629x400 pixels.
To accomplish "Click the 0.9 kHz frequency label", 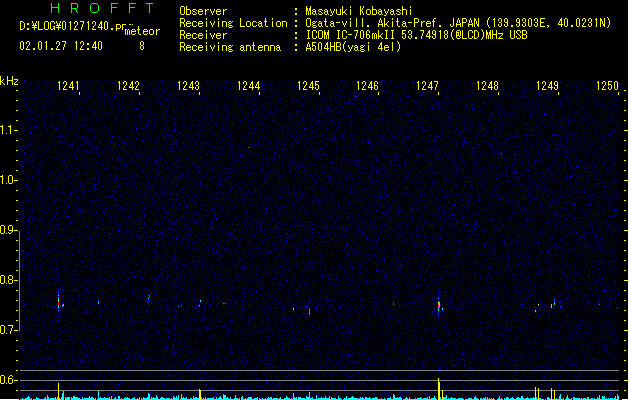I will coord(8,230).
